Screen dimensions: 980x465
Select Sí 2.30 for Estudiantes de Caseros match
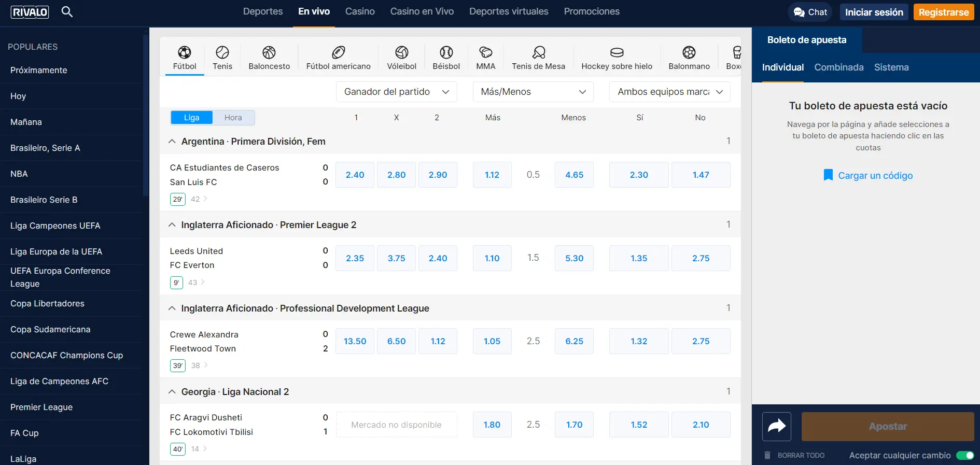click(639, 175)
